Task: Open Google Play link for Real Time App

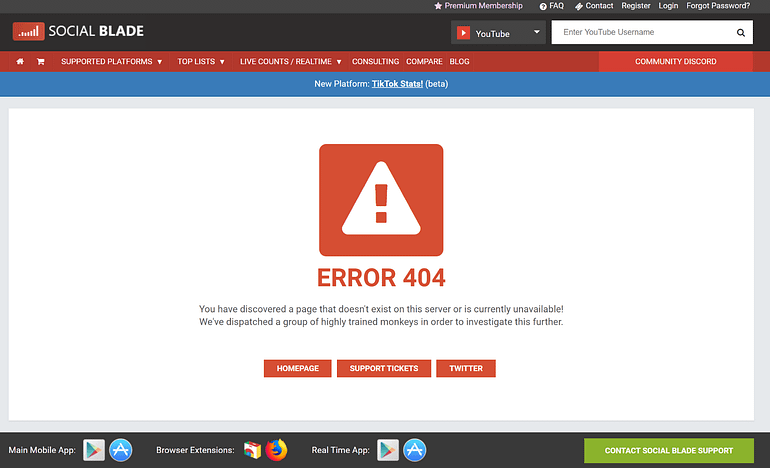Action: (388, 450)
